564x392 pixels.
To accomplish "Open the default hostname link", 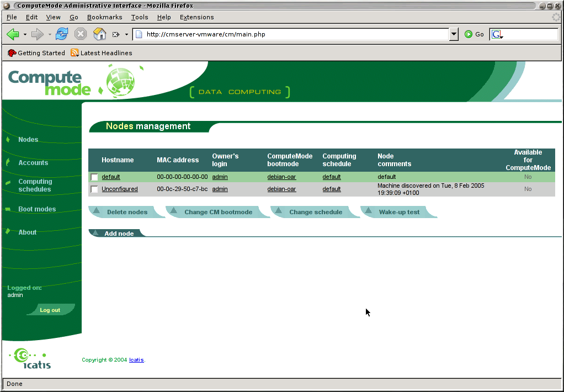I will (111, 177).
